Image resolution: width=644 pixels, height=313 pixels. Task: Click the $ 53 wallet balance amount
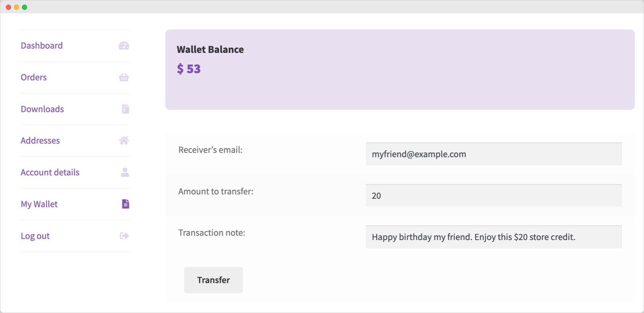pos(189,69)
